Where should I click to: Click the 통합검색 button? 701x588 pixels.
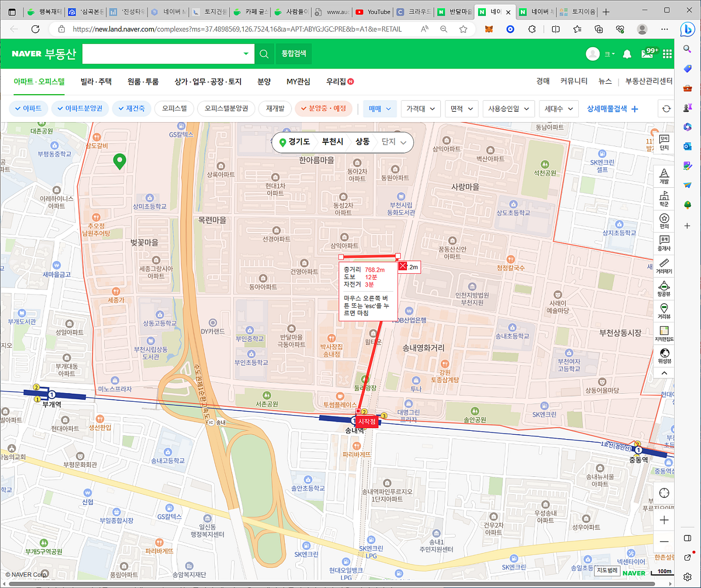[x=294, y=54]
